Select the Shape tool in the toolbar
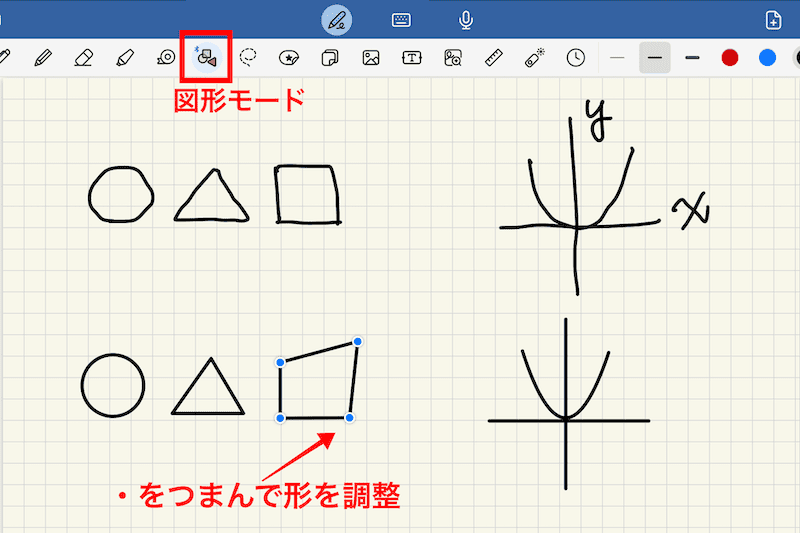 click(x=207, y=58)
